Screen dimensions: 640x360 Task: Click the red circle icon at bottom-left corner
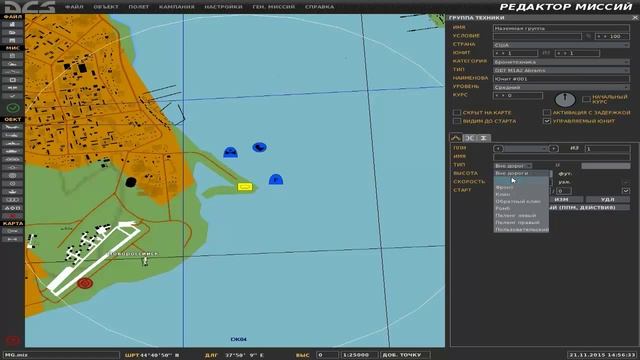tap(12, 340)
